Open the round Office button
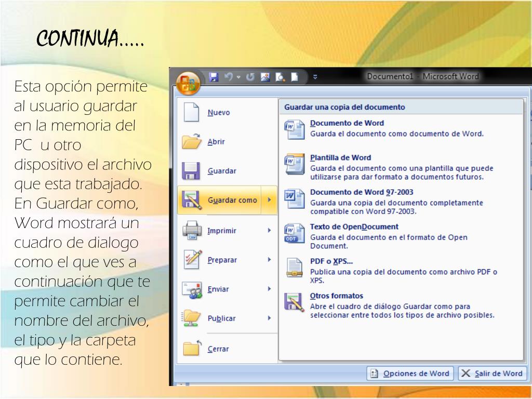 pos(188,83)
